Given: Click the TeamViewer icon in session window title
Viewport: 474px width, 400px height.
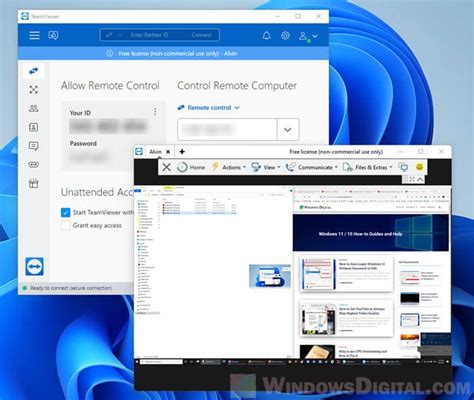Looking at the screenshot, I should pos(139,152).
